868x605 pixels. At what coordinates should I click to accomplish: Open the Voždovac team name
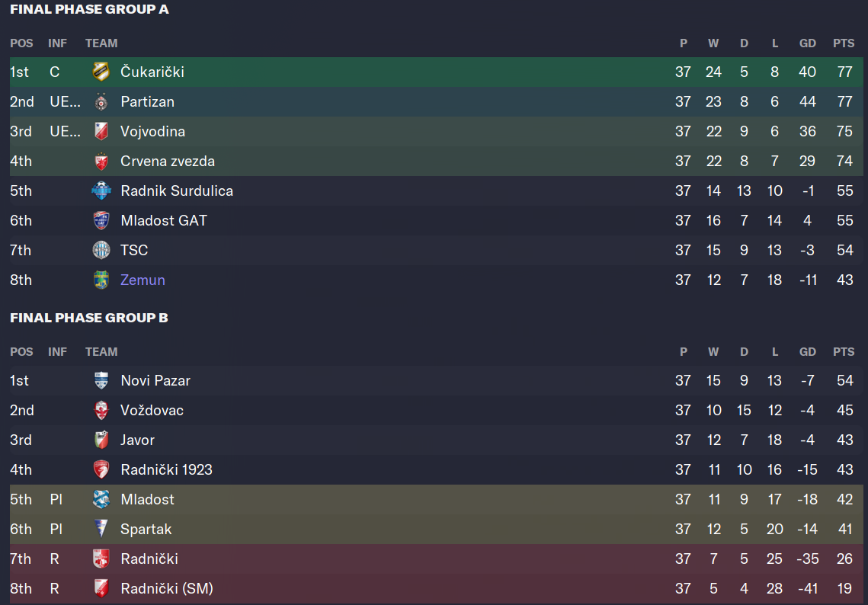point(152,410)
